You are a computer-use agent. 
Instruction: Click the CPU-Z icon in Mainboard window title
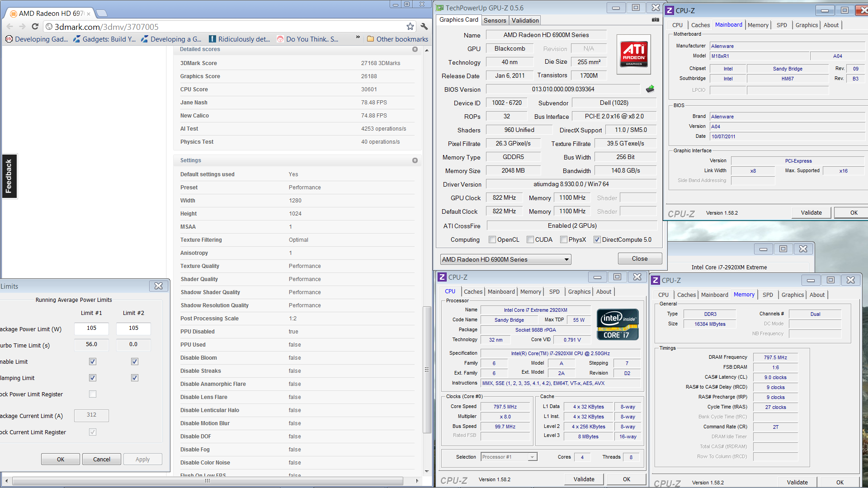[670, 10]
